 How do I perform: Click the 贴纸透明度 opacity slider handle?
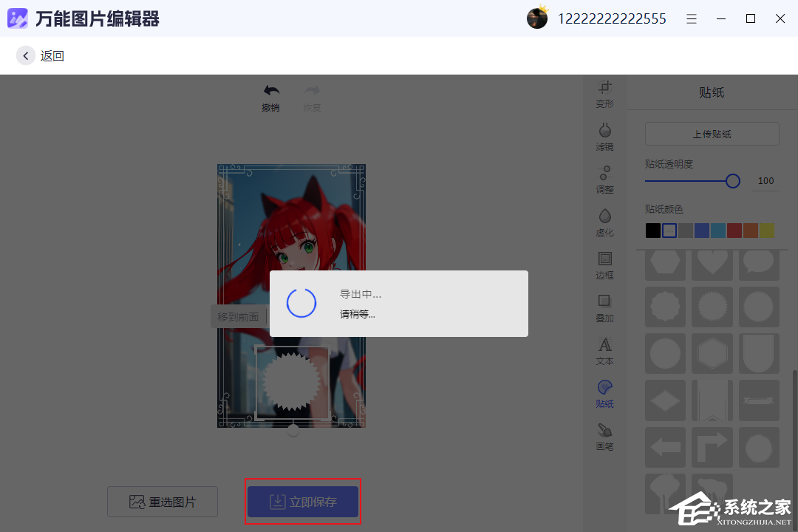[x=733, y=181]
